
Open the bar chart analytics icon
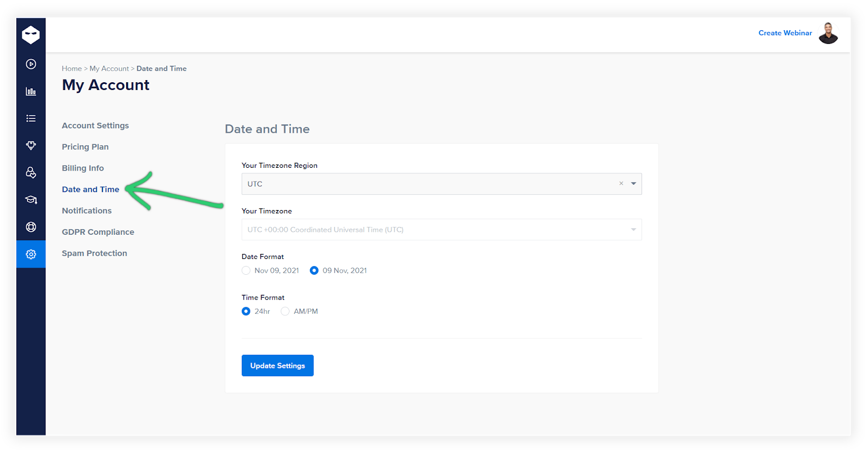[31, 91]
